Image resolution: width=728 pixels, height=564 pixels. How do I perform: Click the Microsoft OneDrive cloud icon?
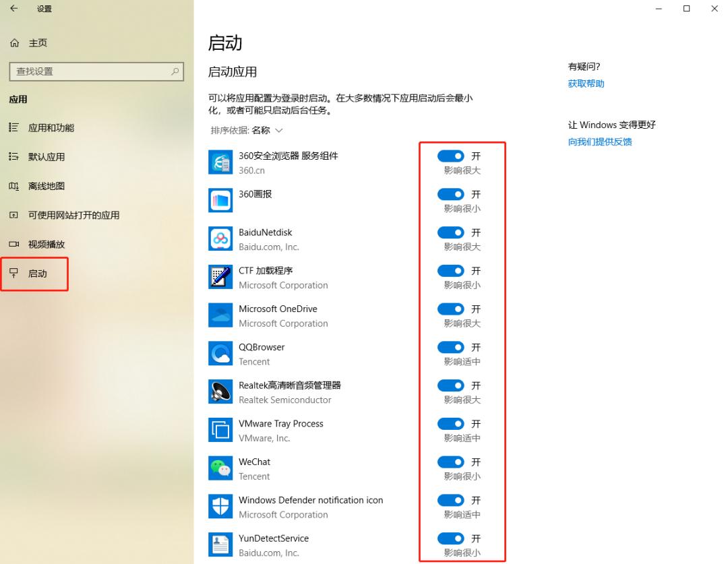pyautogui.click(x=220, y=315)
